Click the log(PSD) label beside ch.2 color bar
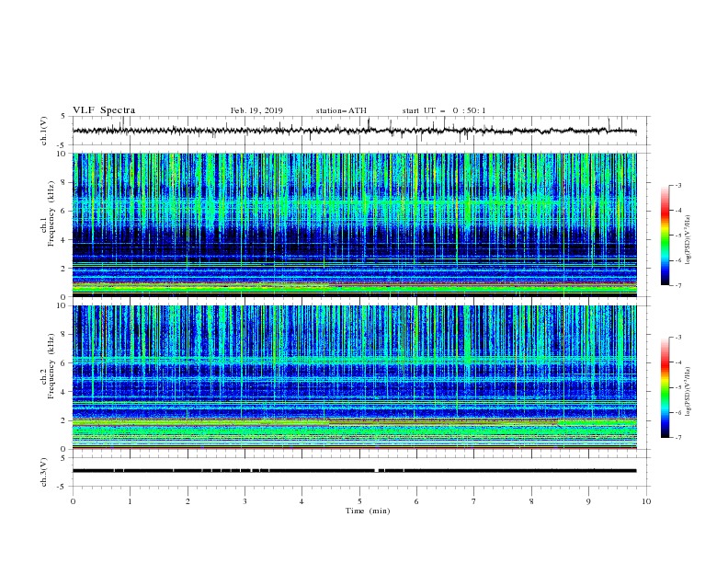728x563 pixels. 688,392
